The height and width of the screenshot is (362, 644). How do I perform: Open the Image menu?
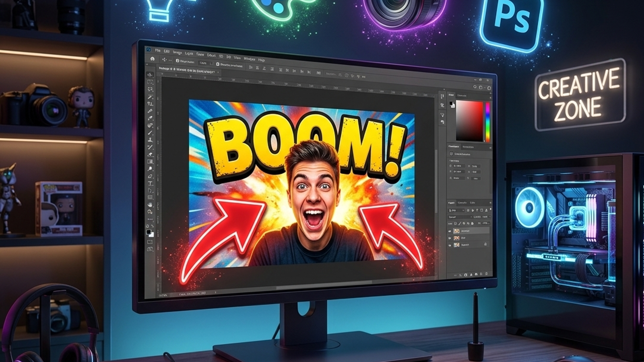(x=177, y=52)
